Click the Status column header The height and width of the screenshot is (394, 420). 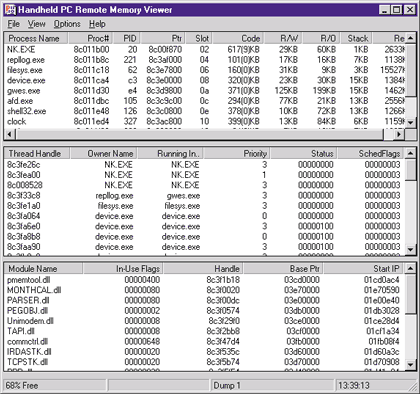pyautogui.click(x=304, y=153)
